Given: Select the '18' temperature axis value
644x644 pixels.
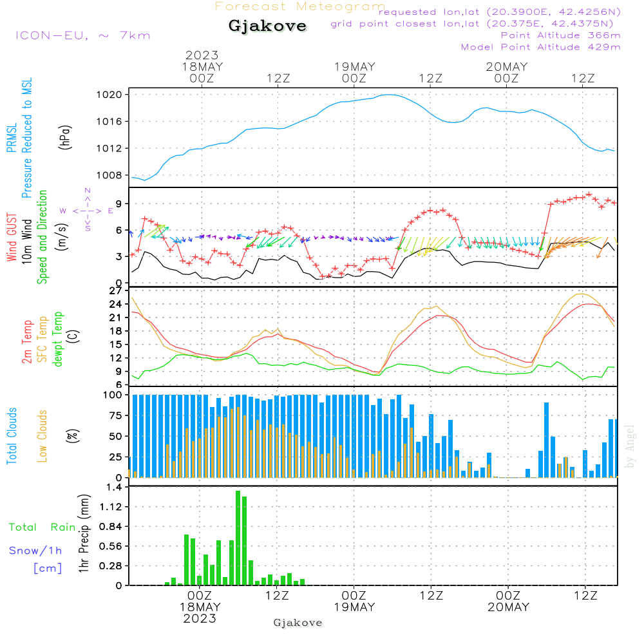Looking at the screenshot, I should 116,331.
